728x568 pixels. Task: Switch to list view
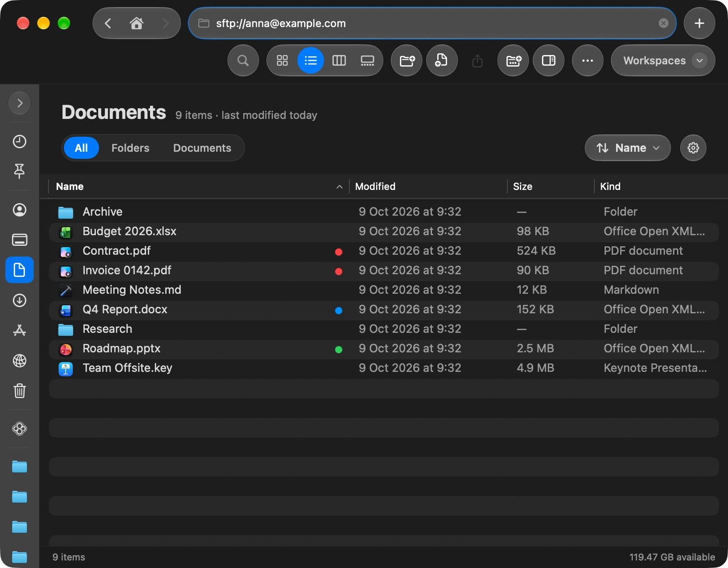point(311,60)
